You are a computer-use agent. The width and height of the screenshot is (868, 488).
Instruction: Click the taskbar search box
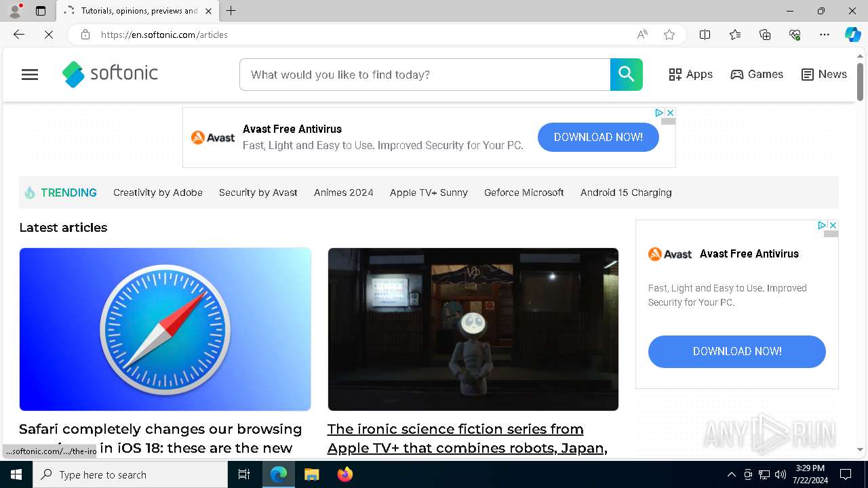click(130, 474)
